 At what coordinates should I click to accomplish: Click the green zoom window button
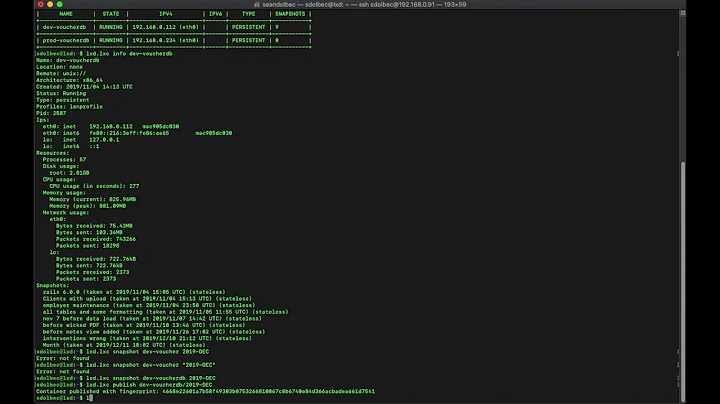(58, 5)
